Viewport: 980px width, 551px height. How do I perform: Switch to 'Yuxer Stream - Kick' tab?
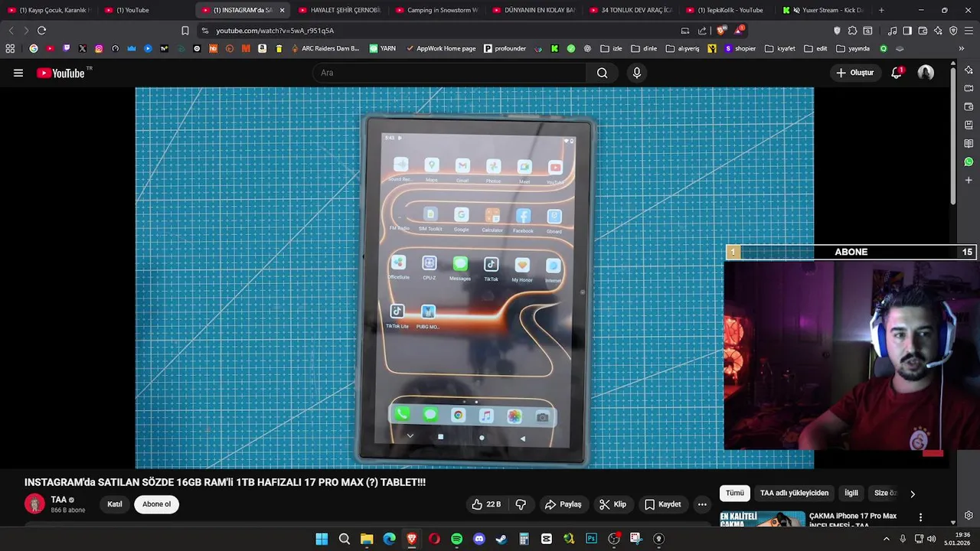click(822, 10)
